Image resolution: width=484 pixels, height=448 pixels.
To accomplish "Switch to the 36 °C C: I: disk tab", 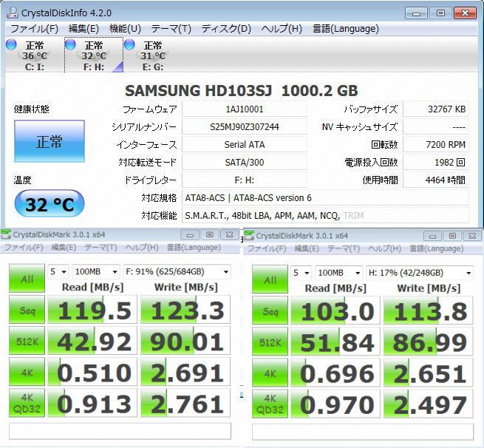I will click(x=34, y=55).
